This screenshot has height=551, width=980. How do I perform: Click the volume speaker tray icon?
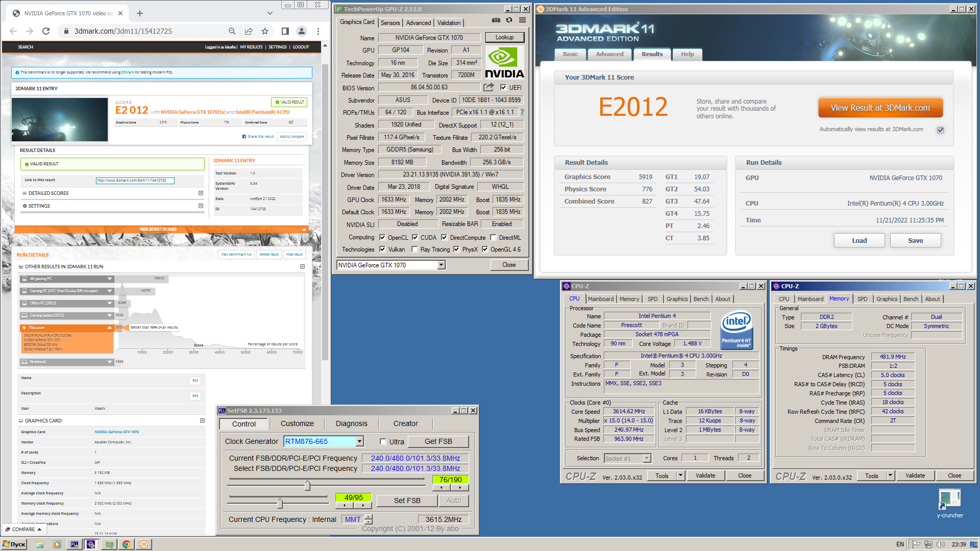tap(941, 544)
